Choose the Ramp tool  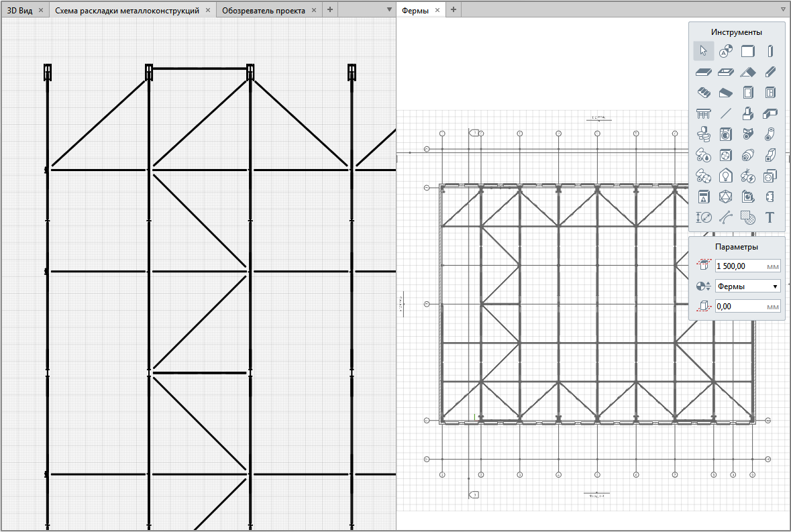click(725, 93)
